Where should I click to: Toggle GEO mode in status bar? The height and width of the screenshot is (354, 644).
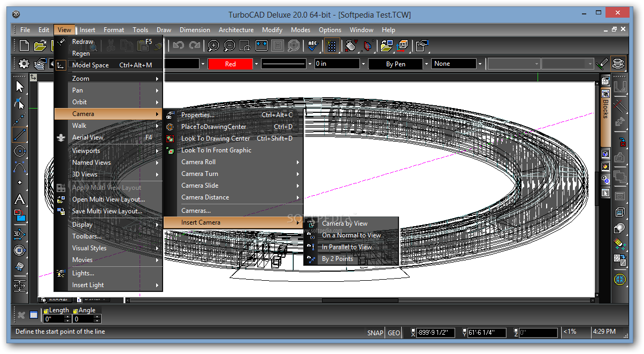click(x=394, y=333)
